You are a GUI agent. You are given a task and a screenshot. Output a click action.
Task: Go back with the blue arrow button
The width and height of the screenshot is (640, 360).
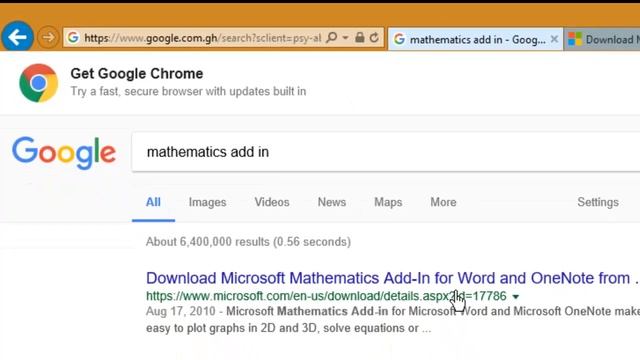coord(17,37)
